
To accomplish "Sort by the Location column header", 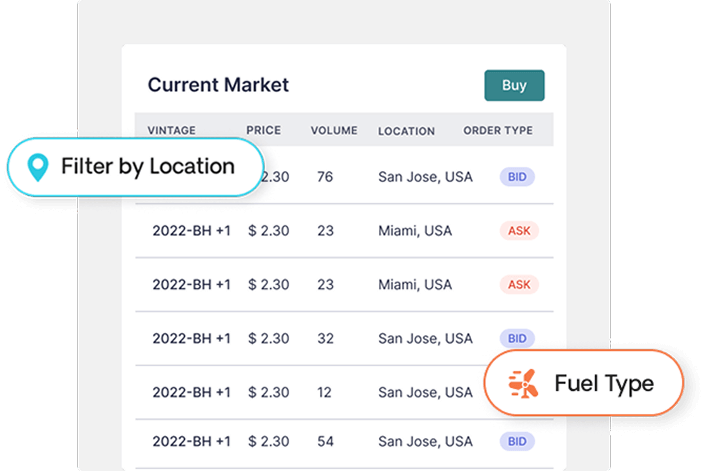I will 406,131.
